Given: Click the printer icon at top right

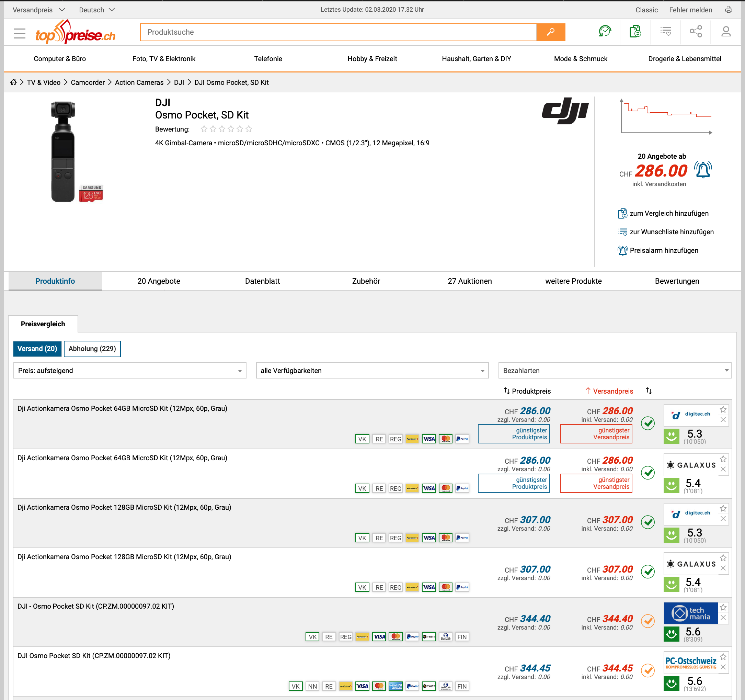Looking at the screenshot, I should [x=728, y=10].
